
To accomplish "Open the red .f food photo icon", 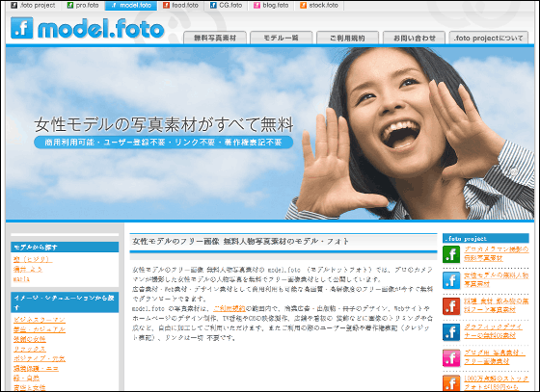I will click(x=451, y=306).
